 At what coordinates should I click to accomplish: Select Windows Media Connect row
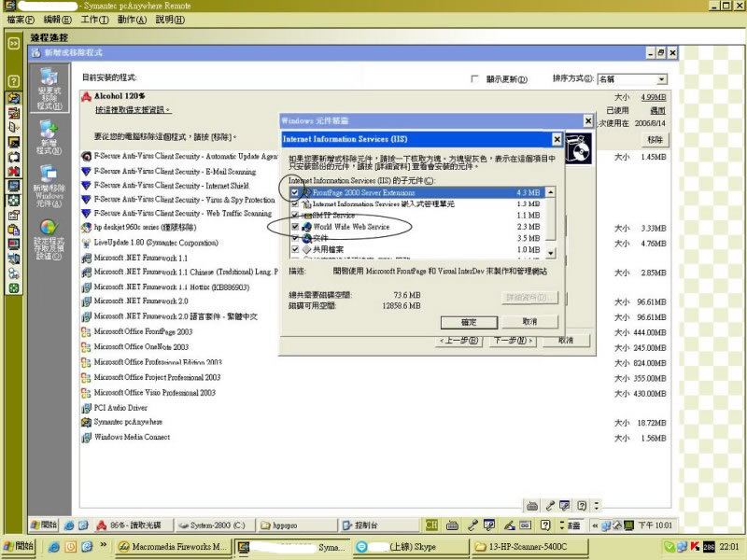(374, 437)
